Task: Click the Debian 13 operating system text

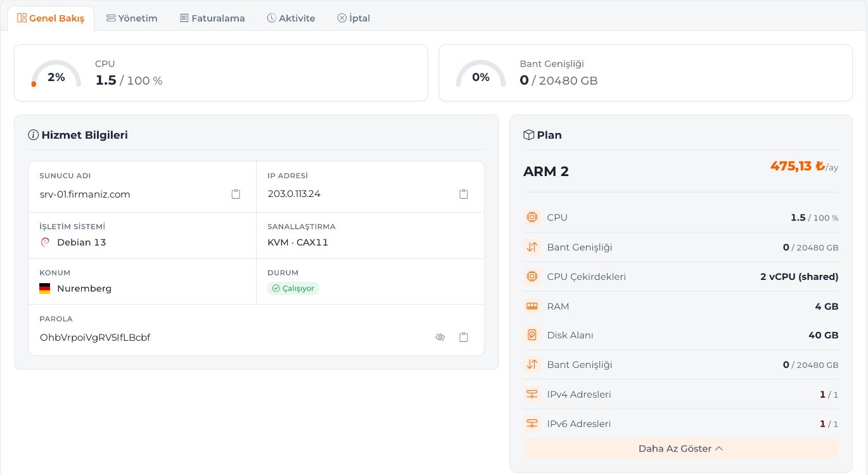Action: tap(82, 242)
